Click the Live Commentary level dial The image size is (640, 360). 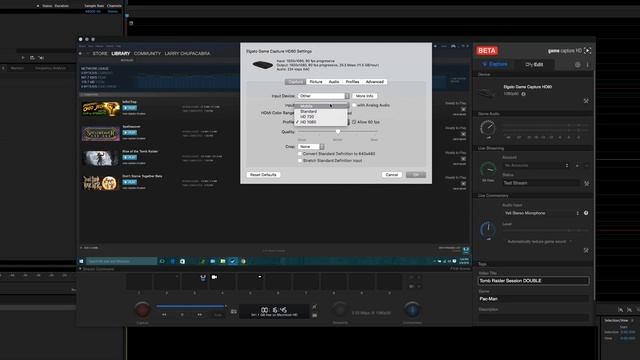(488, 229)
